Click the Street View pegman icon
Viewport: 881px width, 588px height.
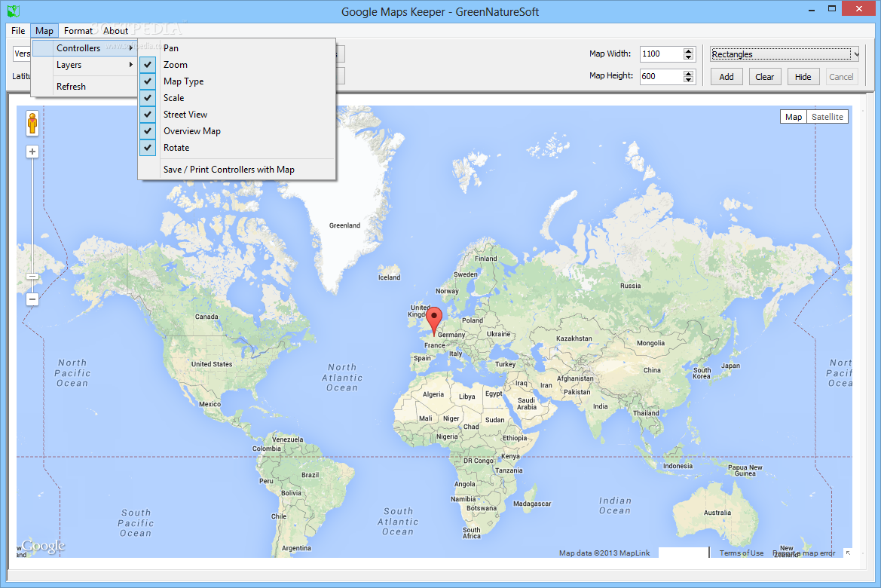(32, 123)
